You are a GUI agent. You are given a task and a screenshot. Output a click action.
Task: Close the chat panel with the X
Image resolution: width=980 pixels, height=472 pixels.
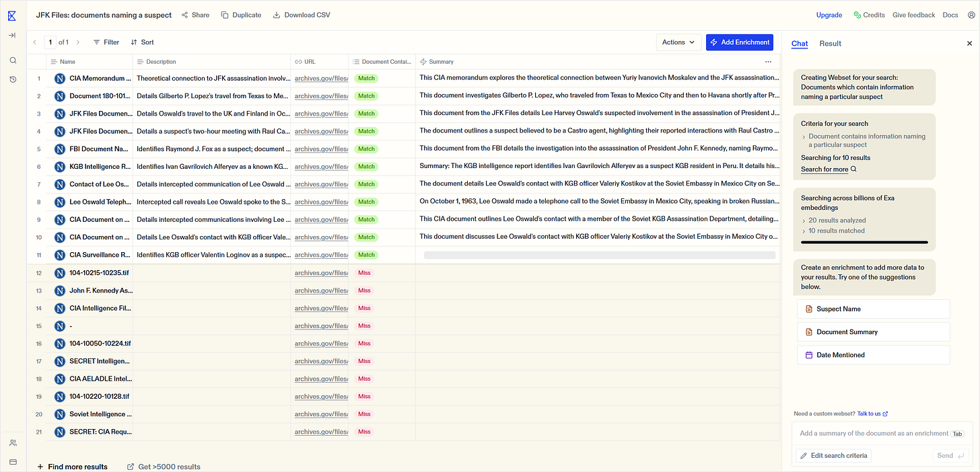coord(969,44)
